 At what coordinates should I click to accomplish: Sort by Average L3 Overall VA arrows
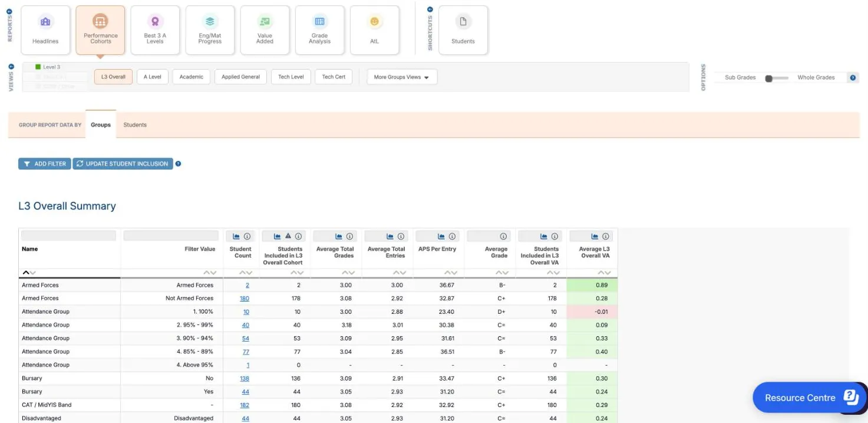click(x=605, y=273)
